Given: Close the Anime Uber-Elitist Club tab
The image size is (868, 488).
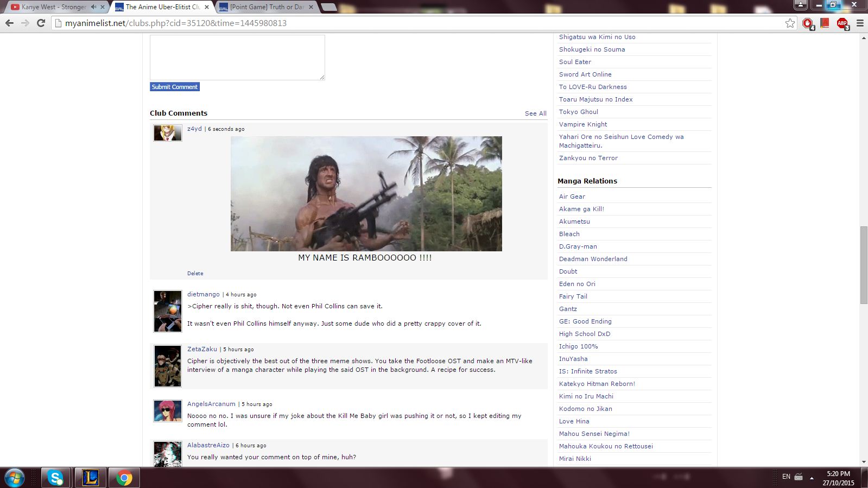Looking at the screenshot, I should click(207, 7).
